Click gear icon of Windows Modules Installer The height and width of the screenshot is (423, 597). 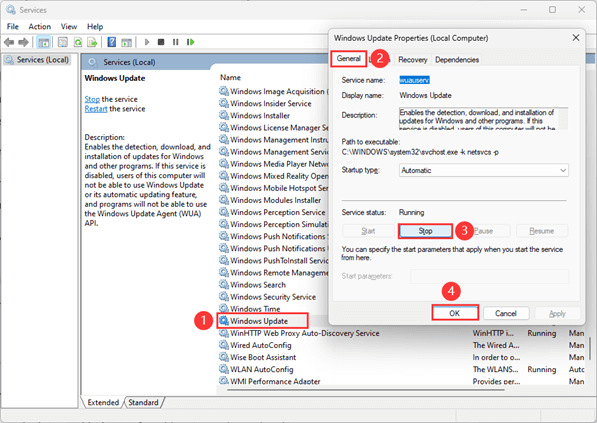224,200
